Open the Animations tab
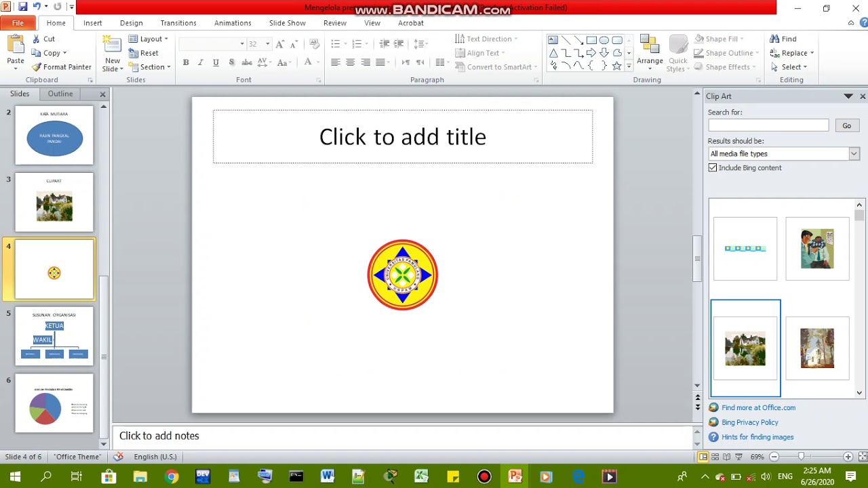This screenshot has width=868, height=488. pyautogui.click(x=233, y=23)
